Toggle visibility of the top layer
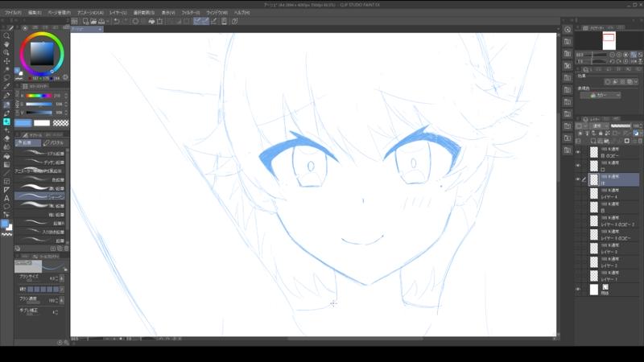This screenshot has width=644, height=362. 578,152
